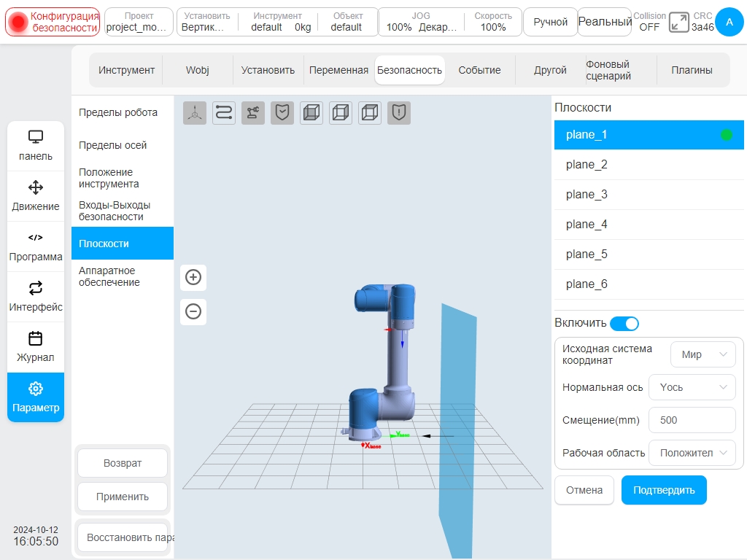The width and height of the screenshot is (747, 560).
Task: Open the Движение sidebar section
Action: pyautogui.click(x=36, y=196)
